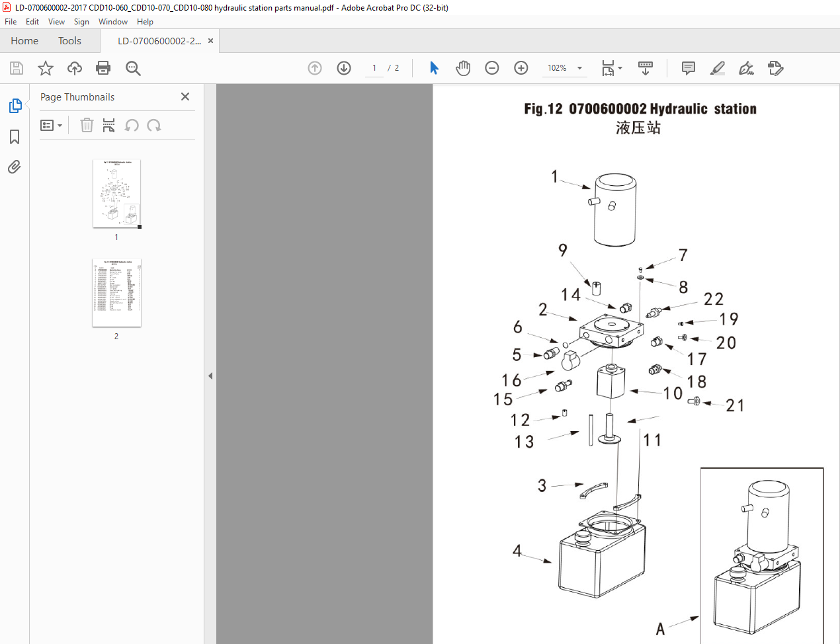Click the Save file icon

17,68
